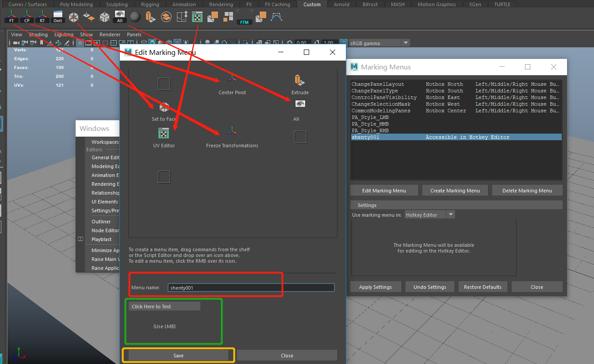594x364 pixels.
Task: Click the Outl Outliner shelf icon
Action: click(x=58, y=17)
